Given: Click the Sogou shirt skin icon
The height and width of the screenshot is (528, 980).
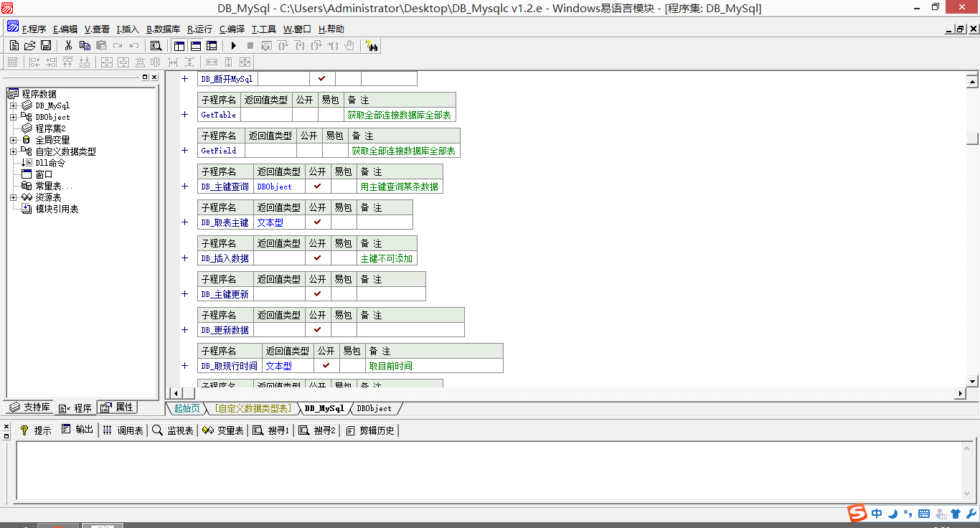Looking at the screenshot, I should (x=956, y=514).
